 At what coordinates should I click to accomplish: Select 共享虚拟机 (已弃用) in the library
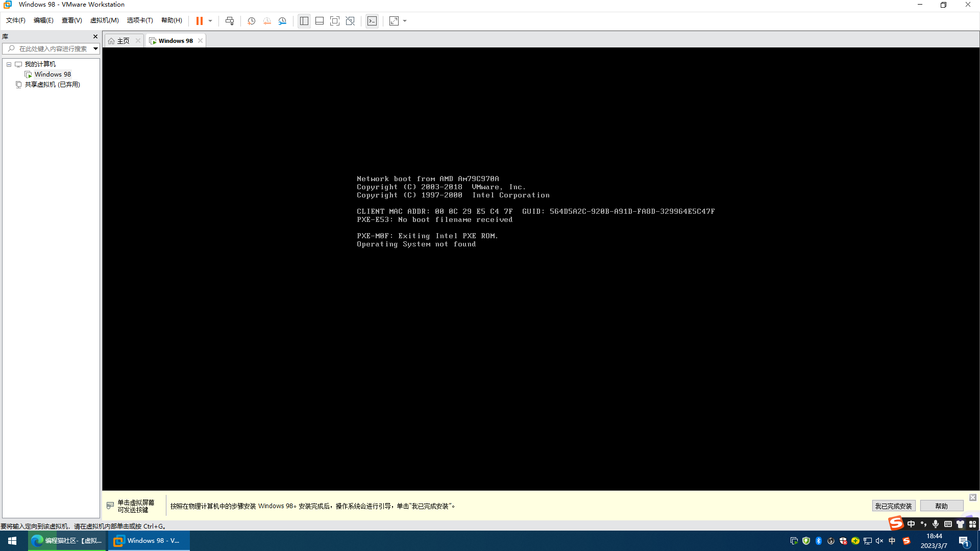[52, 85]
